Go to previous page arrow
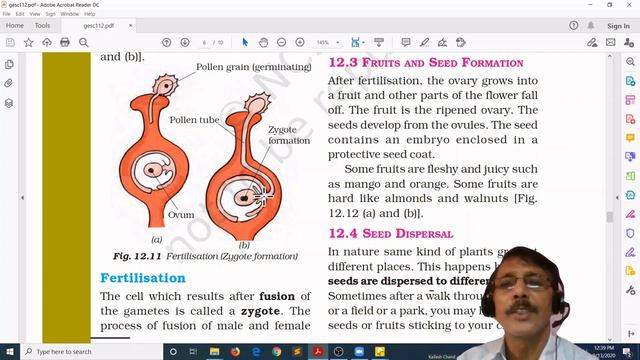 coord(167,42)
